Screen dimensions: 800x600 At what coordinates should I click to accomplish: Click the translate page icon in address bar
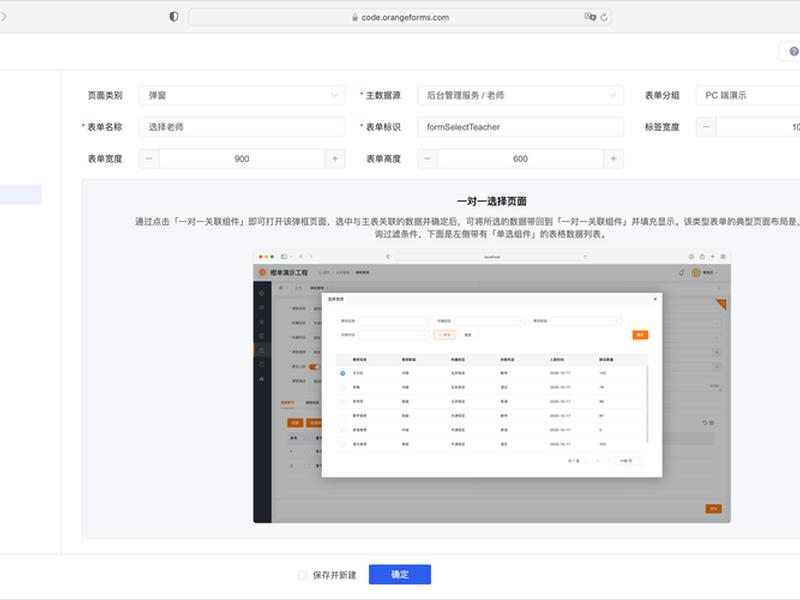point(590,17)
